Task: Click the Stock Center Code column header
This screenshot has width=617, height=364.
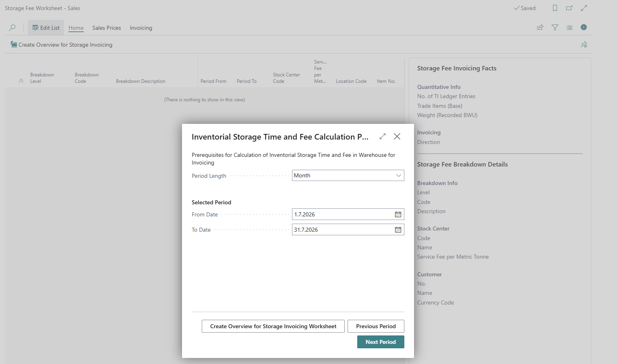Action: (286, 78)
